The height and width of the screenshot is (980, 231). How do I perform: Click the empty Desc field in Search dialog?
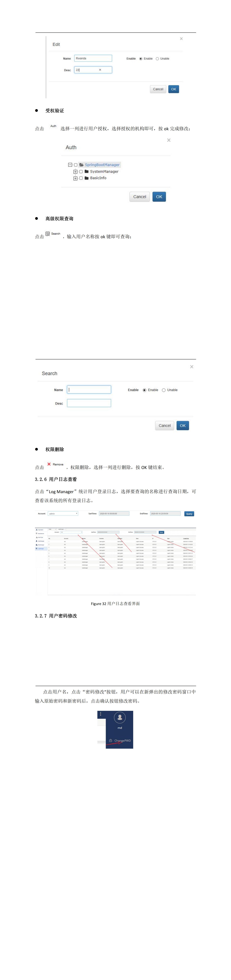[x=89, y=403]
